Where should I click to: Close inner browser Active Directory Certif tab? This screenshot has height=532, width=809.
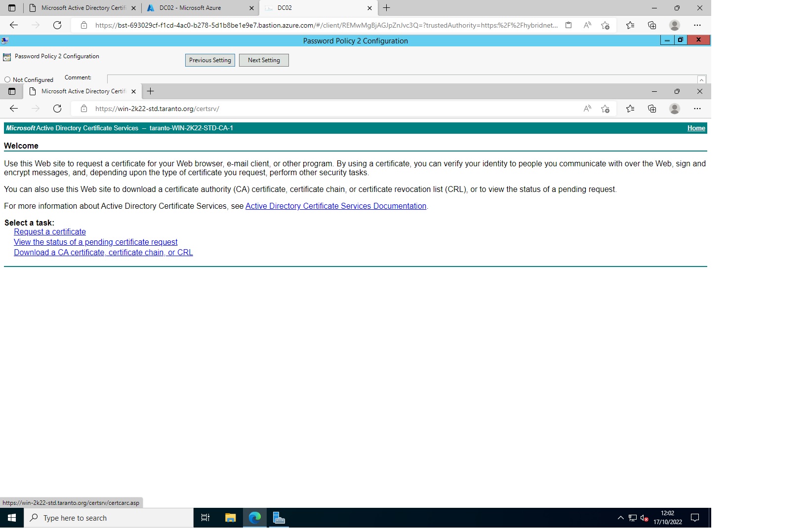pyautogui.click(x=133, y=91)
